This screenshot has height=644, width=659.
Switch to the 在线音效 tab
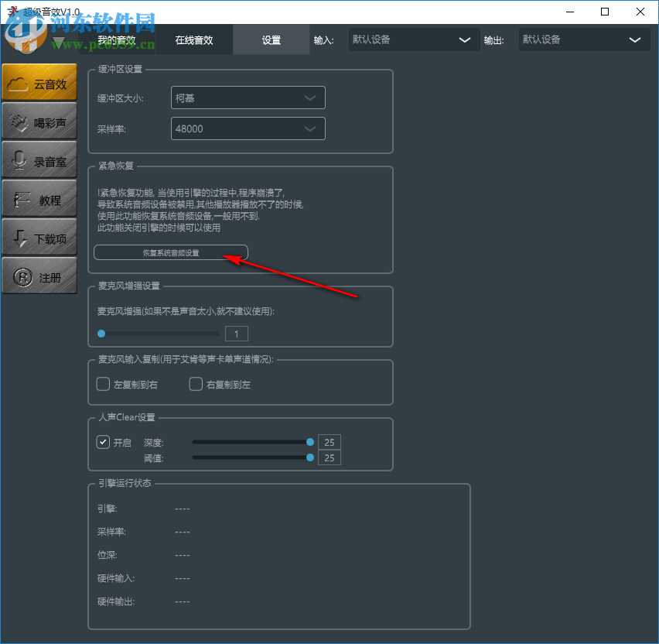click(x=195, y=39)
